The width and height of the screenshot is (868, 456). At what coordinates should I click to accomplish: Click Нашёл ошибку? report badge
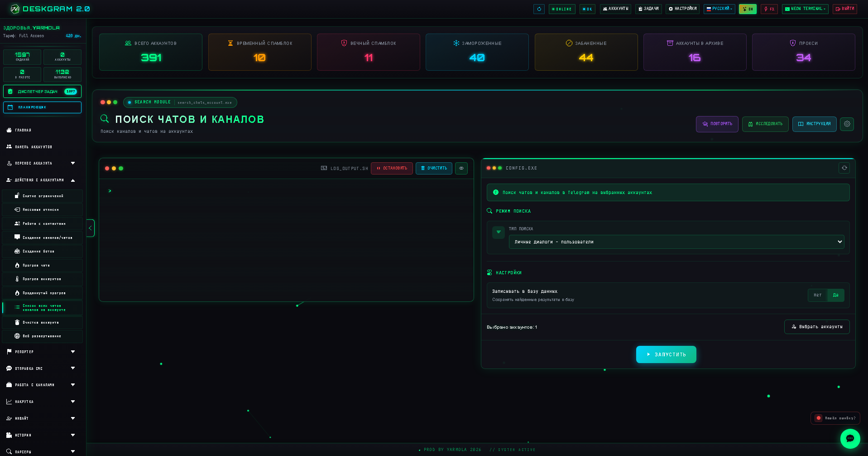coord(835,418)
